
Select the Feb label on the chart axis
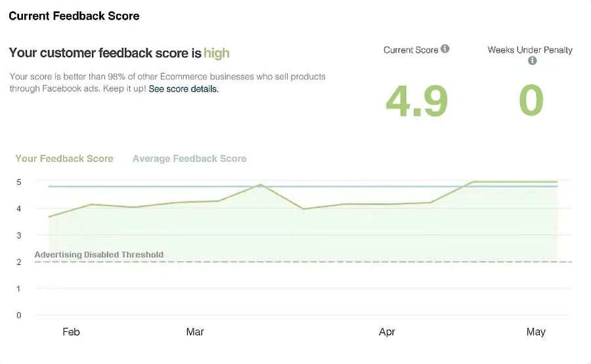71,332
